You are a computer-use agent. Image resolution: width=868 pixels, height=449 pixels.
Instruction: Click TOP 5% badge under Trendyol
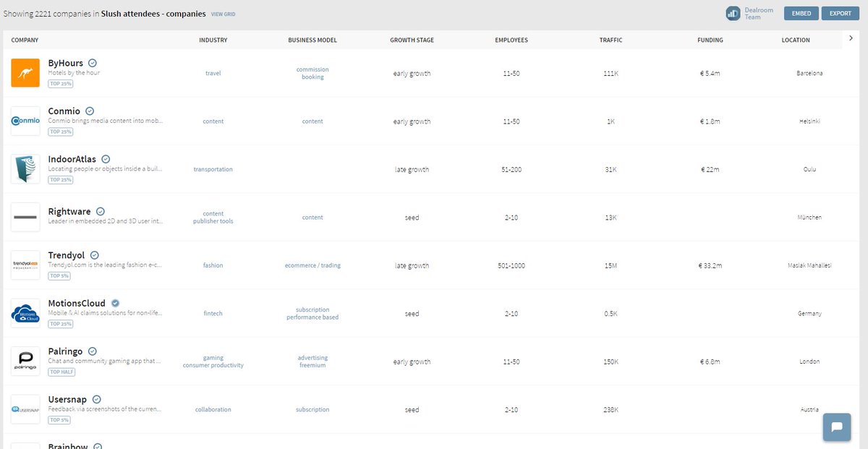60,276
